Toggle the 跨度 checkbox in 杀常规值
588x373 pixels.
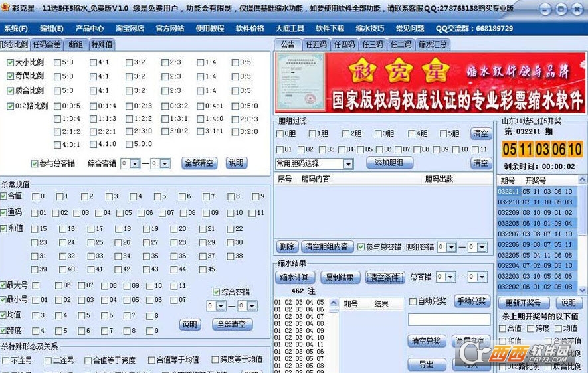(x=3, y=331)
